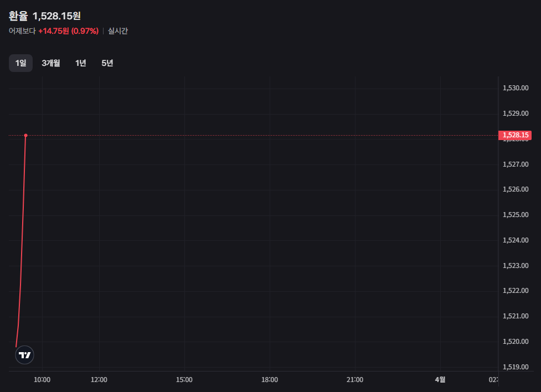541x392 pixels.
Task: Switch to the 3개월 period tab
Action: coord(51,63)
